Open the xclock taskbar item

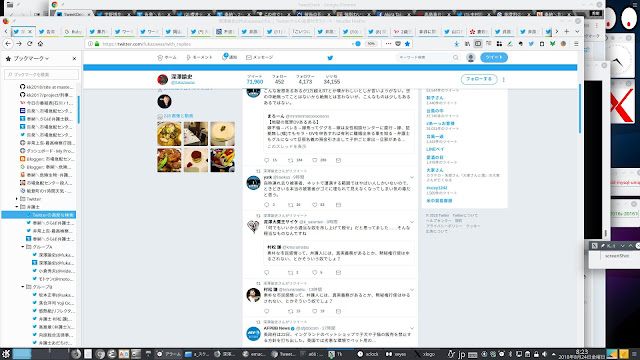(x=368, y=354)
